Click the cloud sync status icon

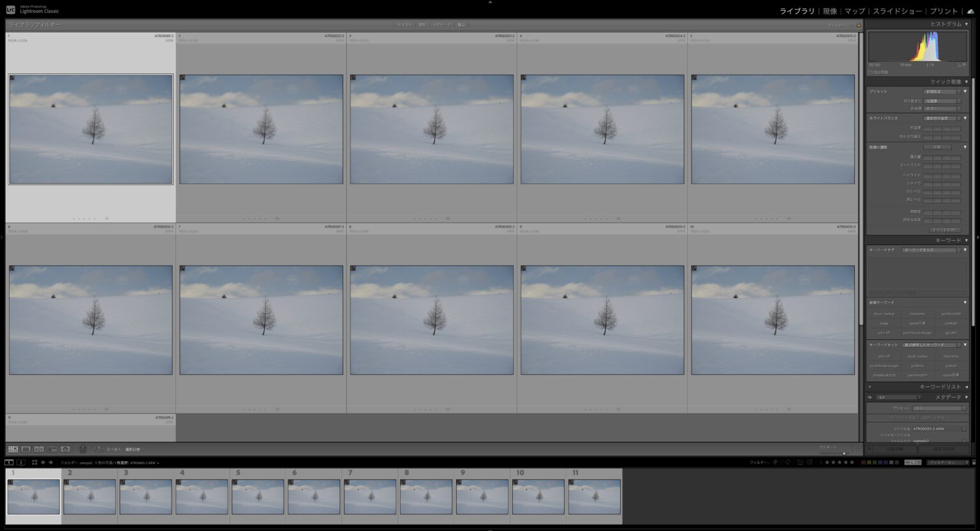pyautogui.click(x=970, y=11)
